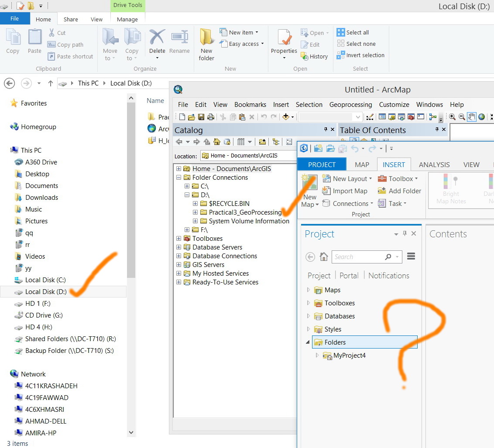Click the Full Extent globe icon
The width and height of the screenshot is (494, 448).
click(481, 117)
